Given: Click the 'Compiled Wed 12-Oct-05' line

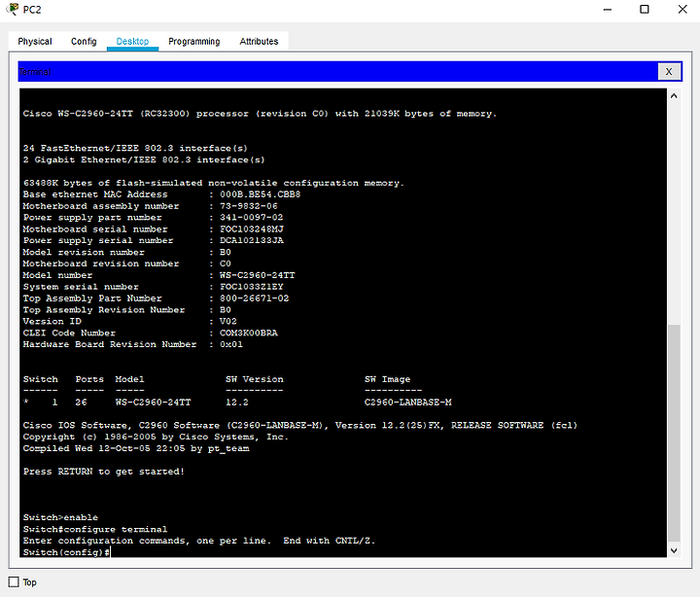Looking at the screenshot, I should pyautogui.click(x=136, y=448).
